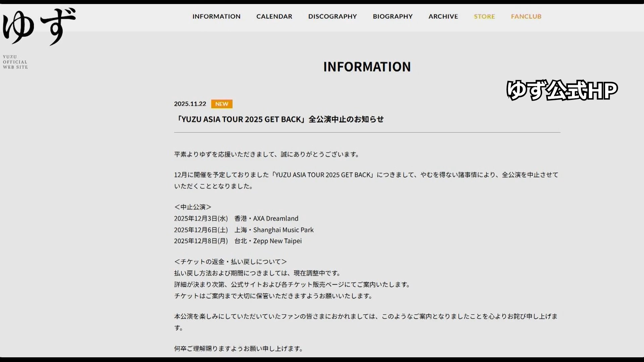Open the STORE page
This screenshot has width=644, height=362.
(x=484, y=16)
